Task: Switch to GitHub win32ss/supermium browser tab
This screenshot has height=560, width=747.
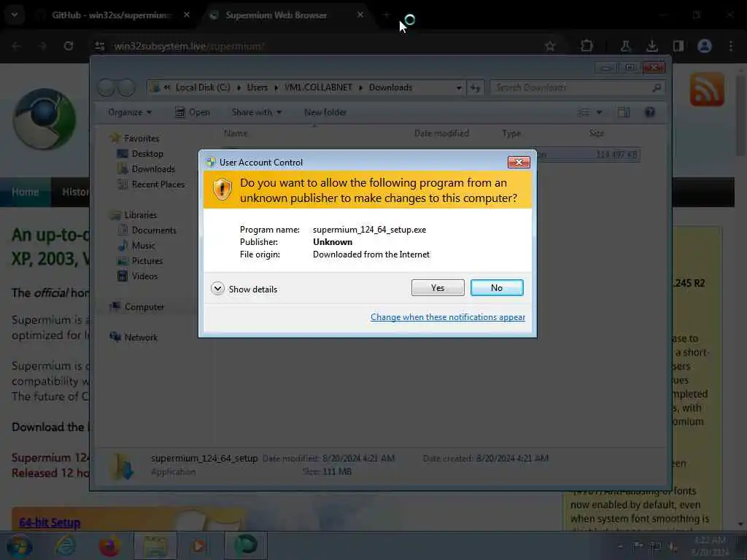Action: [111, 15]
